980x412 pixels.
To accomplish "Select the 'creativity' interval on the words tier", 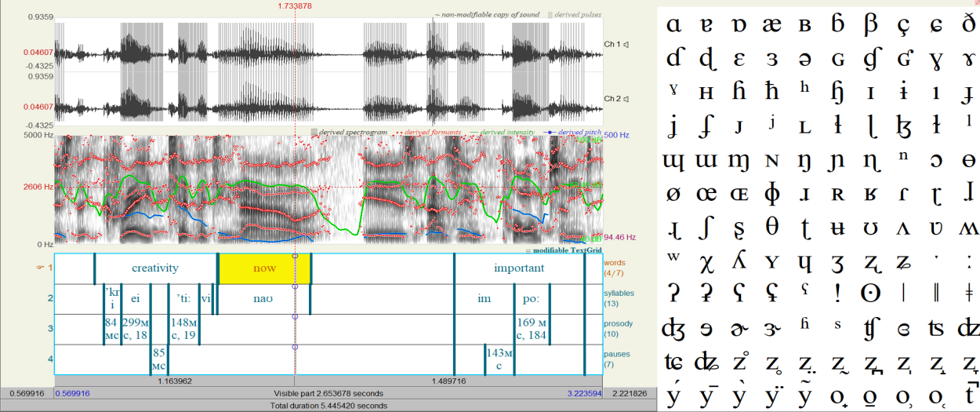I will pyautogui.click(x=155, y=268).
